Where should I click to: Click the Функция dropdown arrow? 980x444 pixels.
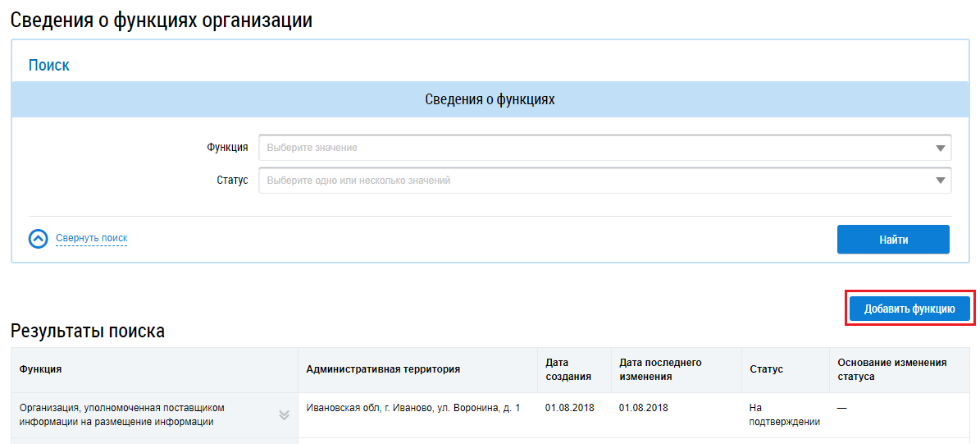coord(940,149)
